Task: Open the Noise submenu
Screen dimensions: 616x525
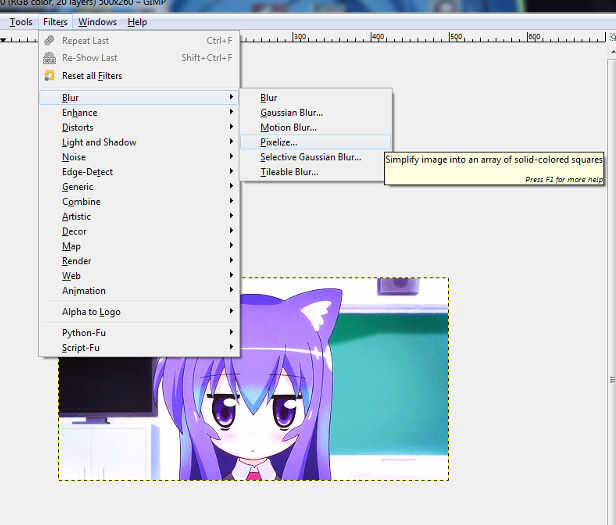Action: (139, 157)
